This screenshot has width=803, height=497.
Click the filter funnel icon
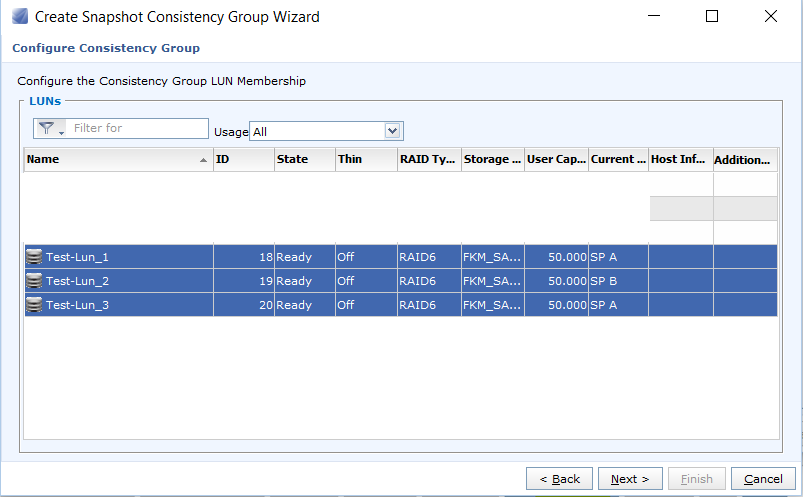47,128
